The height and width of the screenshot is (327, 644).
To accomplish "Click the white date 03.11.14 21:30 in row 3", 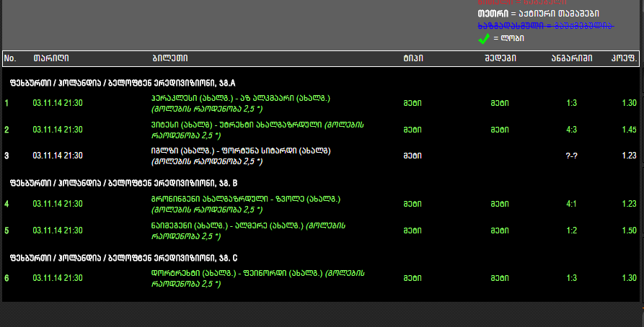I will 58,156.
